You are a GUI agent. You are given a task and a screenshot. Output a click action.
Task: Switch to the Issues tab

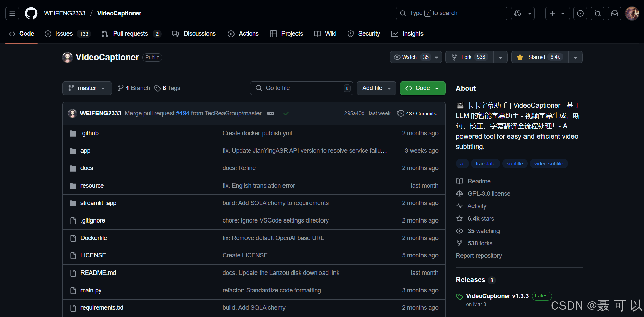[x=68, y=34]
